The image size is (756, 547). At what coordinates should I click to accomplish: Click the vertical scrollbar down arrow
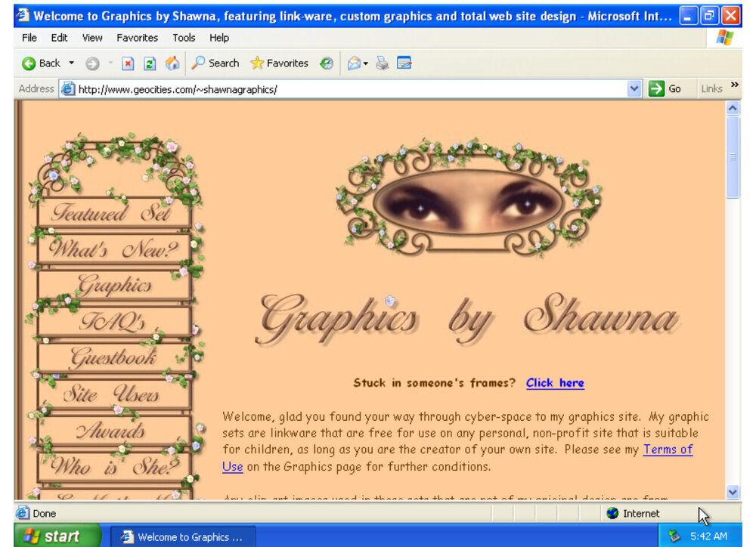[x=733, y=492]
